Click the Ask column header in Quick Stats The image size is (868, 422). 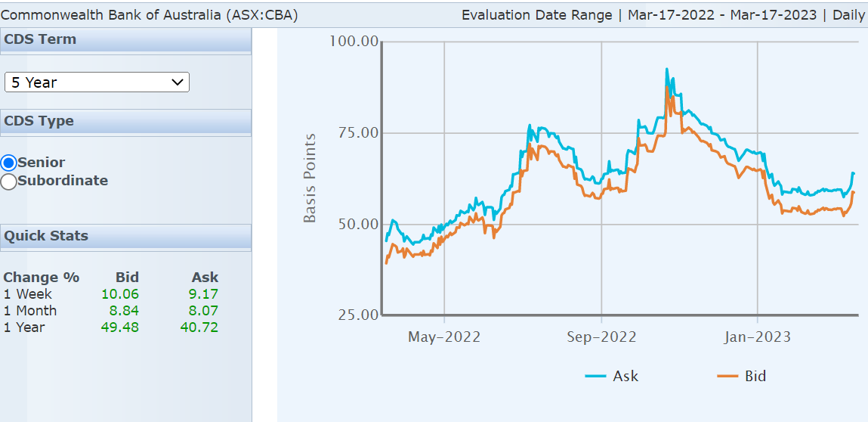pos(205,278)
